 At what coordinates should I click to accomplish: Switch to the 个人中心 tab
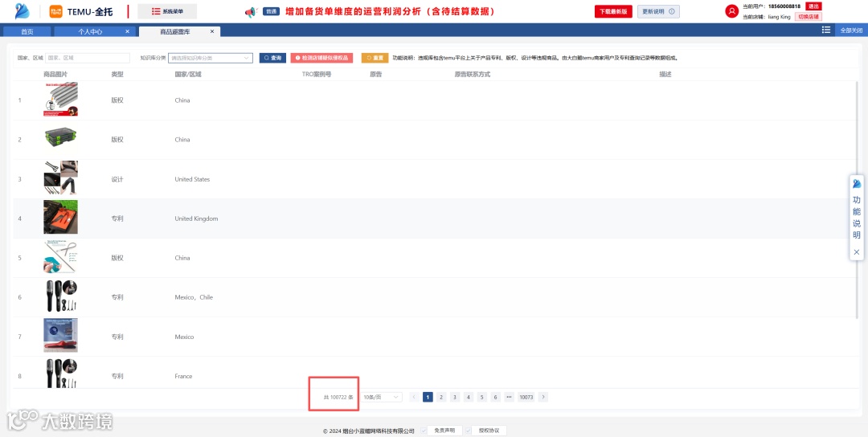tap(90, 31)
